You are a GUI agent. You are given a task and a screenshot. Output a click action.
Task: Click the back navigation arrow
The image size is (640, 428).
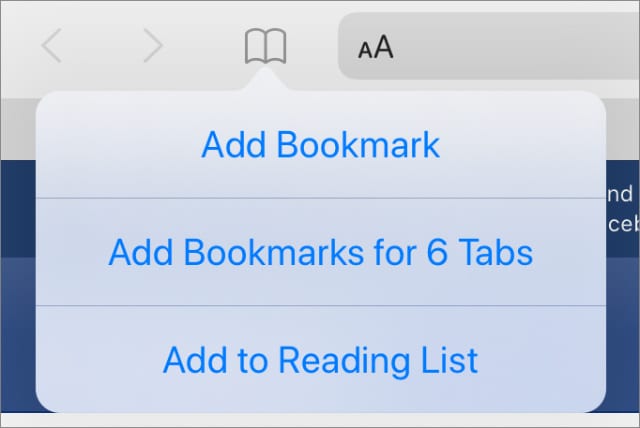pyautogui.click(x=52, y=45)
